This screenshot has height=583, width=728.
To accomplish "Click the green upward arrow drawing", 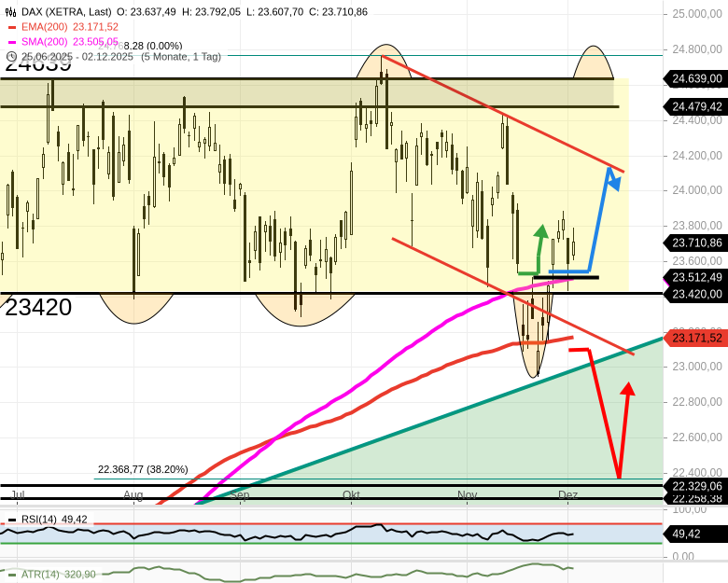I will [539, 233].
